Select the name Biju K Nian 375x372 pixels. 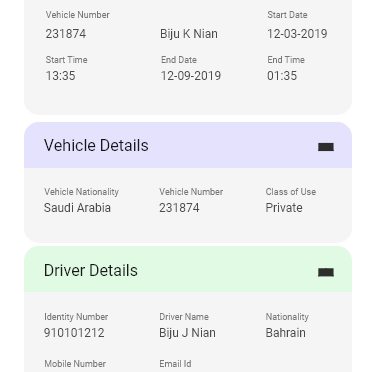click(189, 34)
